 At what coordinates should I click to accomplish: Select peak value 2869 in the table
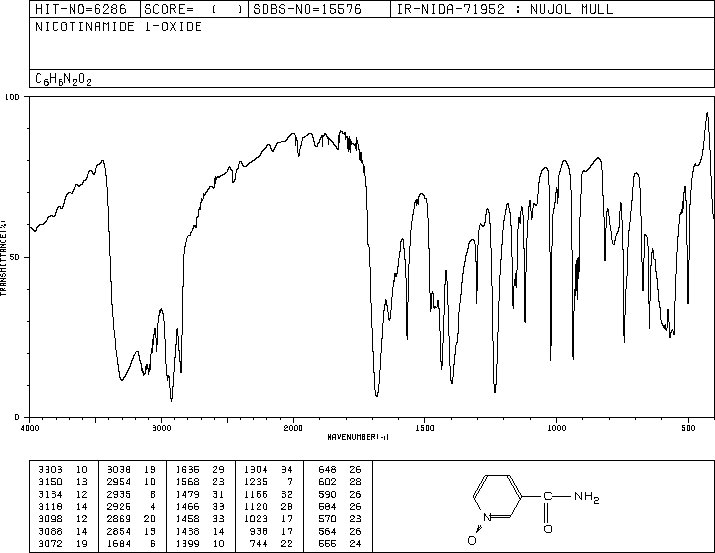[119, 518]
